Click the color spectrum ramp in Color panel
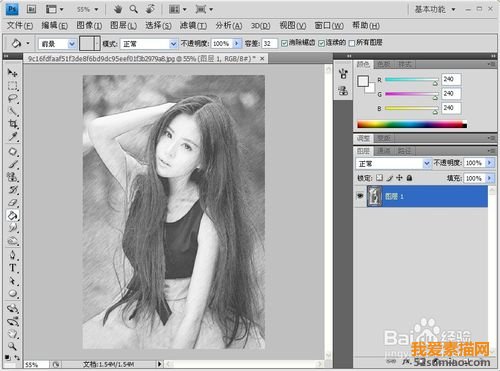The image size is (500, 371). [412, 124]
